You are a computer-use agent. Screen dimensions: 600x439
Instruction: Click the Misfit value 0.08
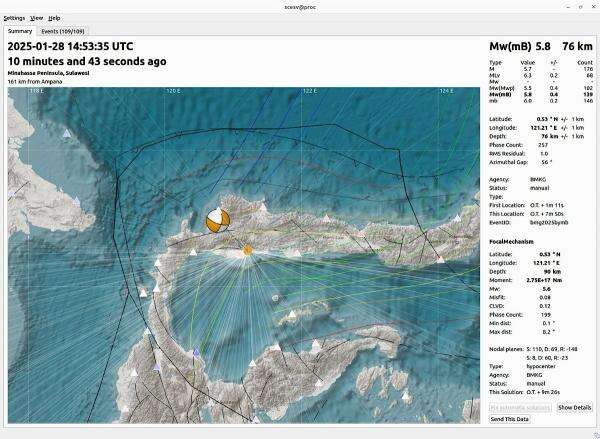546,297
